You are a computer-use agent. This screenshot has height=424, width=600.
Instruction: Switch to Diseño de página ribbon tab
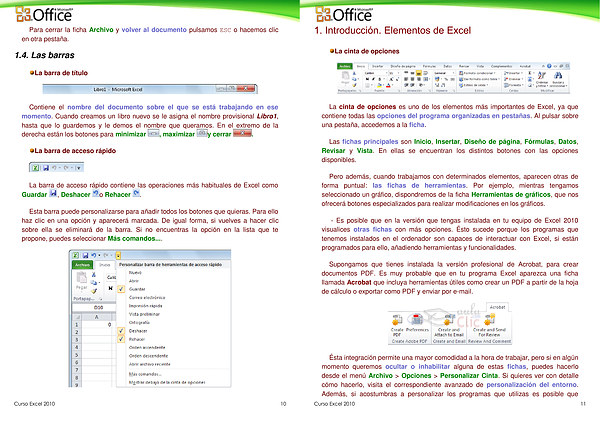[403, 66]
